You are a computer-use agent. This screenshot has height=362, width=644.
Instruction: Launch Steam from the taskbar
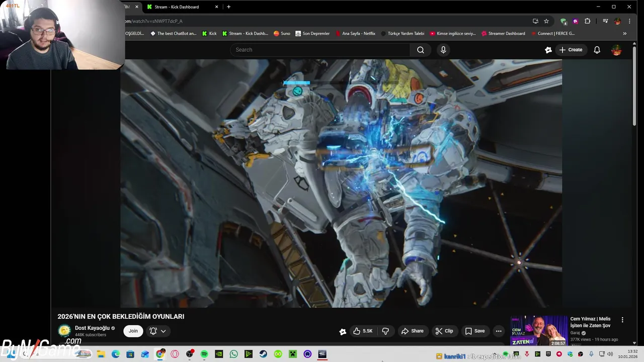(x=263, y=354)
